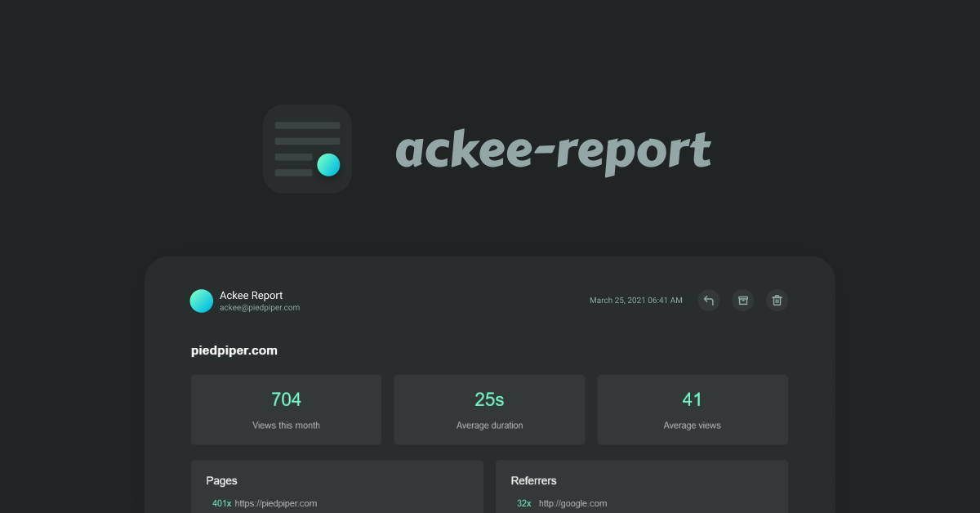Click the March 25, 2021 timestamp
This screenshot has width=980, height=513.
tap(636, 301)
